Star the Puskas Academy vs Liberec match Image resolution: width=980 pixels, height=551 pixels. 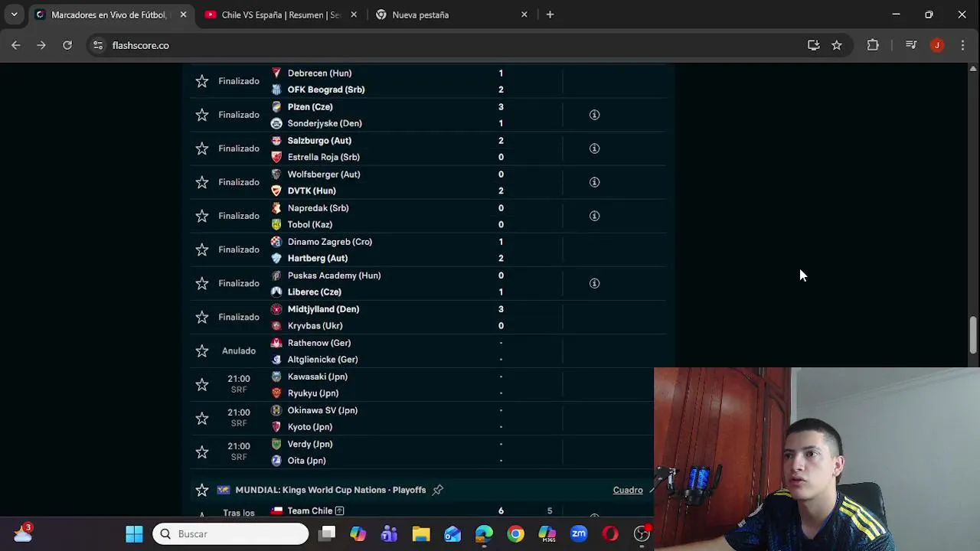tap(202, 283)
